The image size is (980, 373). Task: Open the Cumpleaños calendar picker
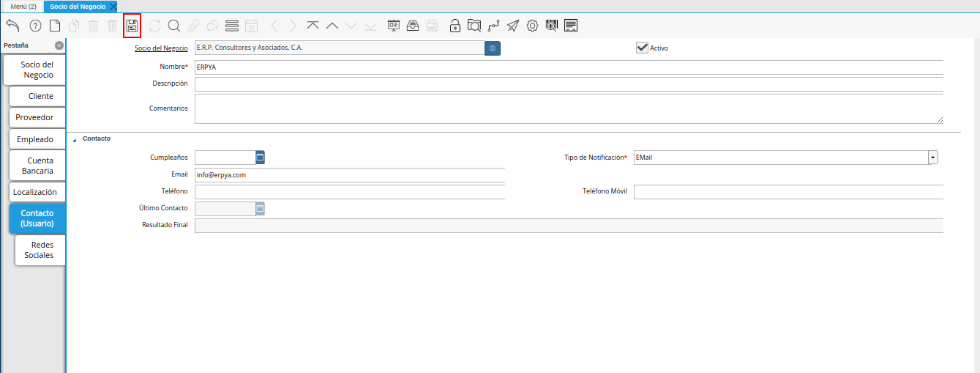[x=260, y=157]
